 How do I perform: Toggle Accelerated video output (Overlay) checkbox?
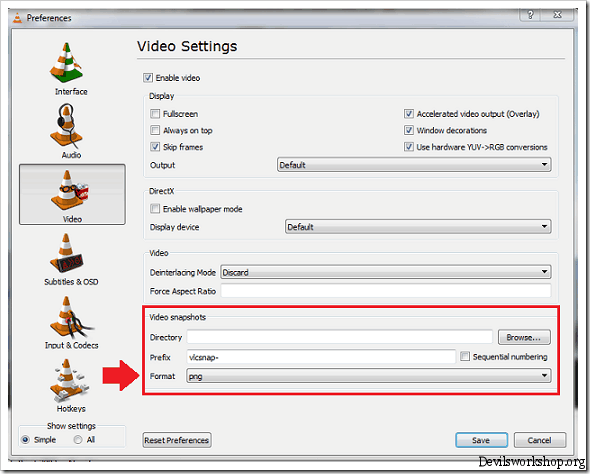click(409, 114)
